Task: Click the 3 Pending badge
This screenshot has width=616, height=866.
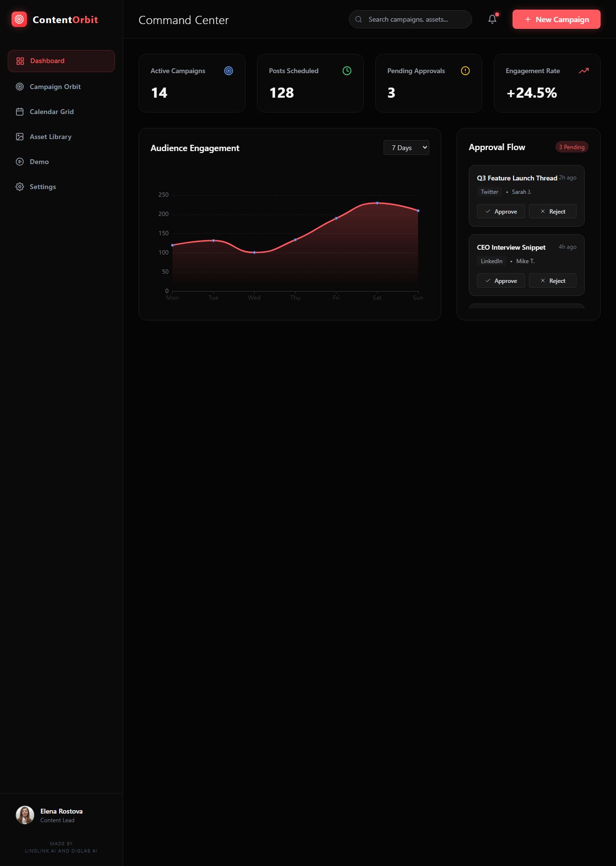Action: 572,147
